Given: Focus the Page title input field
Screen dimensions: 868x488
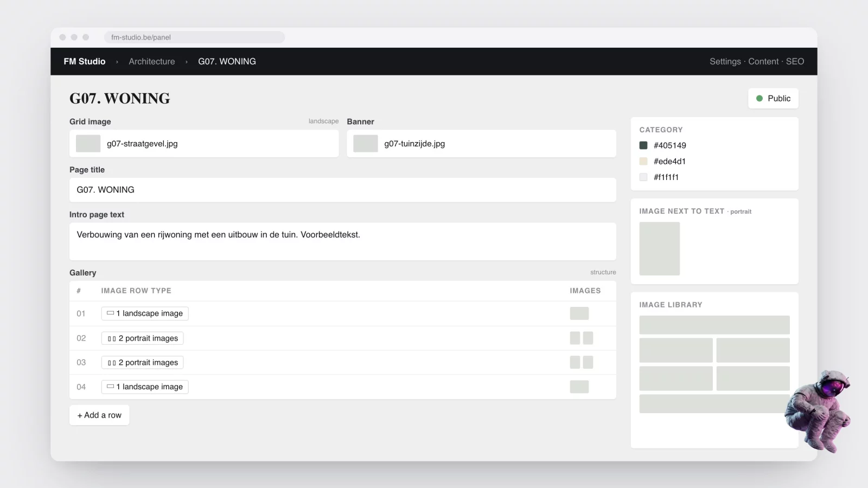Looking at the screenshot, I should [343, 190].
